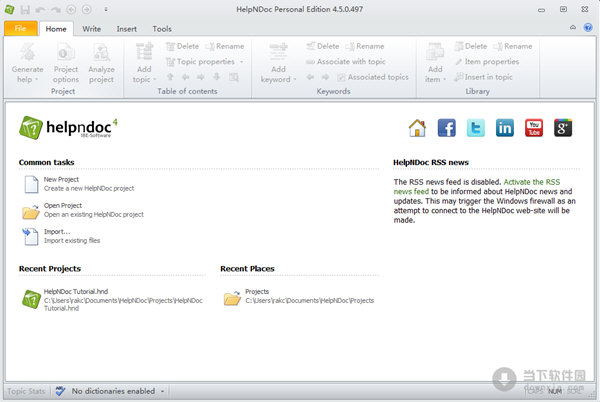Click the Save icon in quick access toolbar
The height and width of the screenshot is (402, 600).
pos(25,10)
